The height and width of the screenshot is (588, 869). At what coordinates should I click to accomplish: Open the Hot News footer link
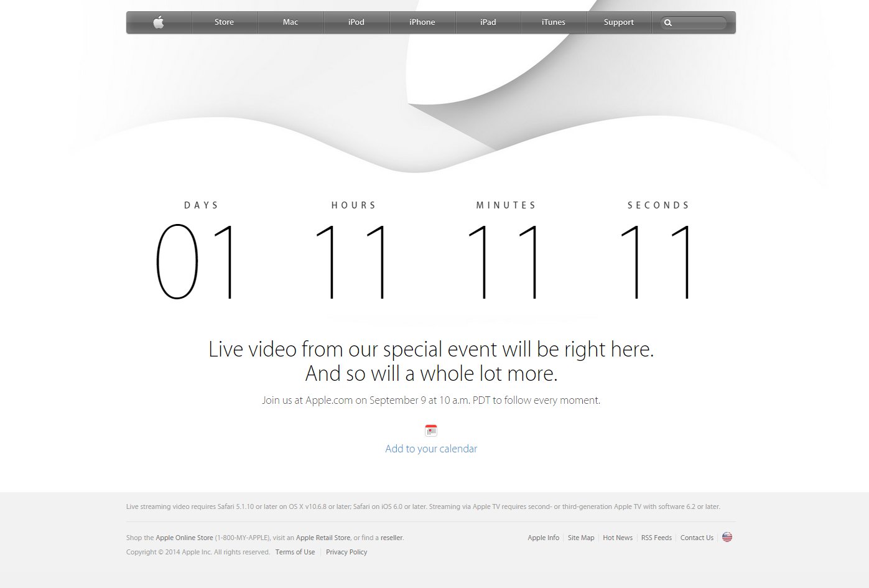click(618, 538)
